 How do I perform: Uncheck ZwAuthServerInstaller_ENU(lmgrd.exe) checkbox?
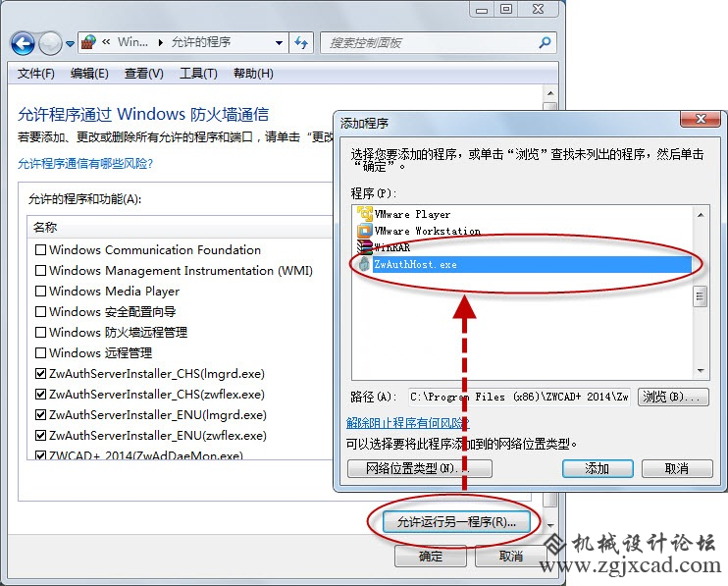[41, 414]
